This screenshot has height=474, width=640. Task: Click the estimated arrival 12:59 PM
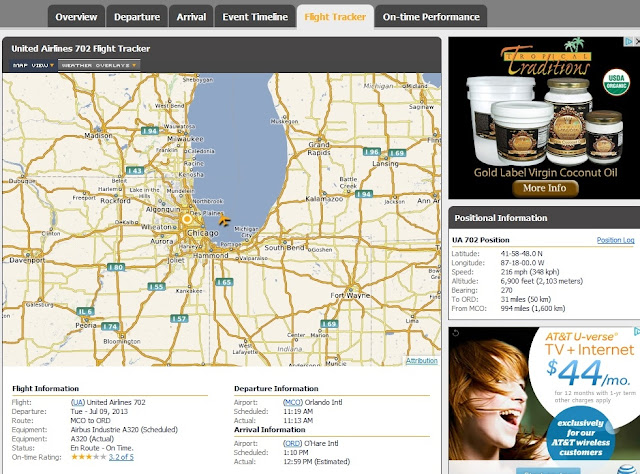317,462
